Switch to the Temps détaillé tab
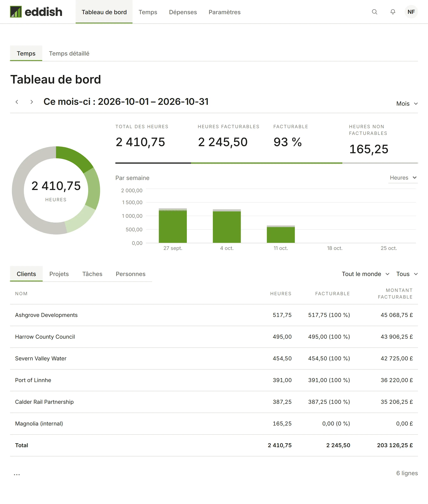The height and width of the screenshot is (504, 428). (69, 53)
